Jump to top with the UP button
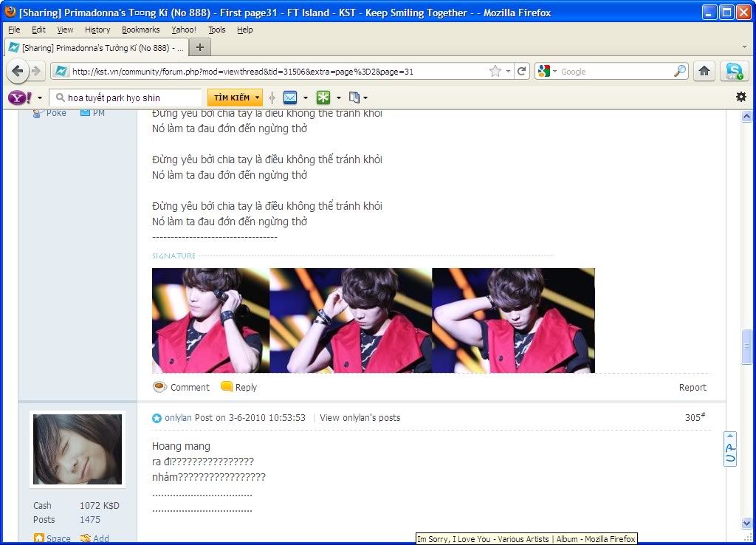Image resolution: width=756 pixels, height=545 pixels. (x=730, y=449)
